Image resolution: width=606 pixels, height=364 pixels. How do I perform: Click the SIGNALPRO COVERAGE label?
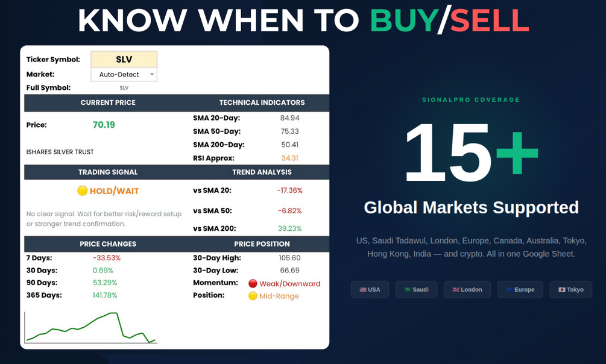tap(471, 99)
